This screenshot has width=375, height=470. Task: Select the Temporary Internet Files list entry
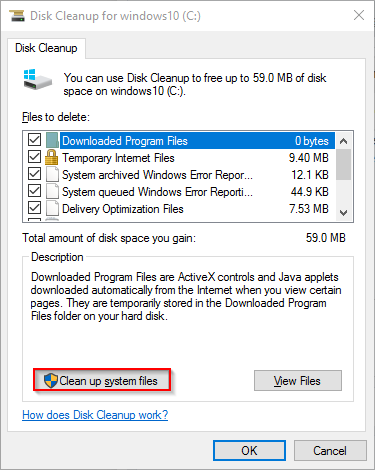coord(197,158)
